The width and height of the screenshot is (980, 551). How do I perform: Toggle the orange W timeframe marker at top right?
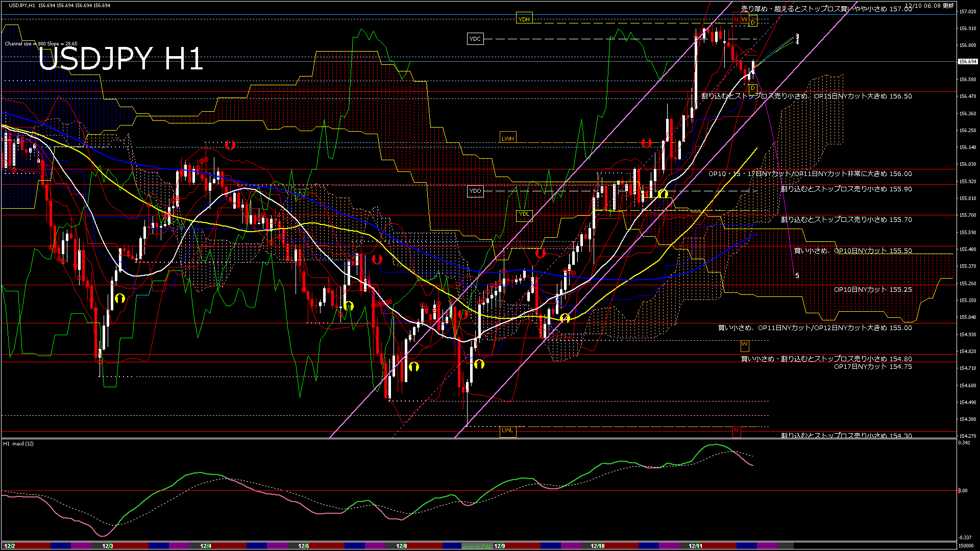[x=744, y=19]
